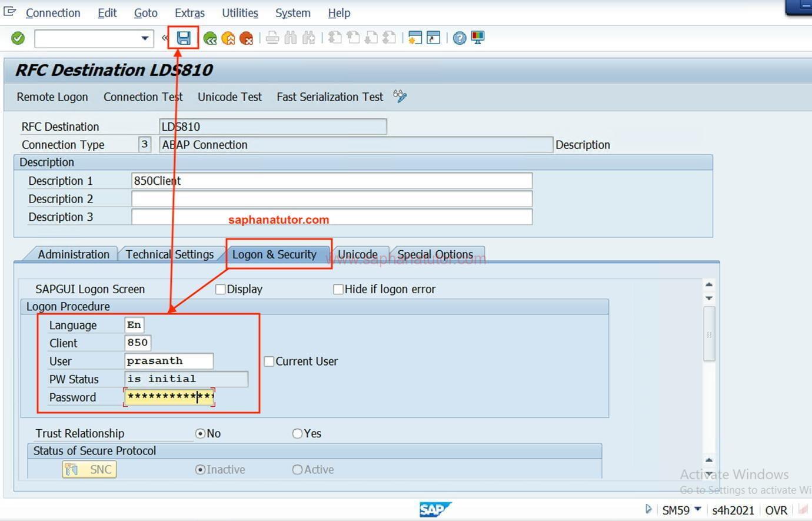Click the Find Next binoculars icon

click(308, 39)
